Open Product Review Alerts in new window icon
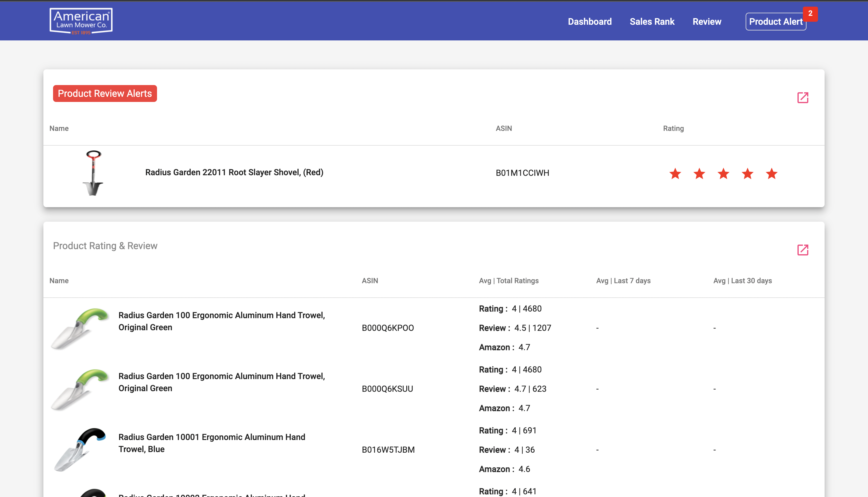 click(803, 98)
